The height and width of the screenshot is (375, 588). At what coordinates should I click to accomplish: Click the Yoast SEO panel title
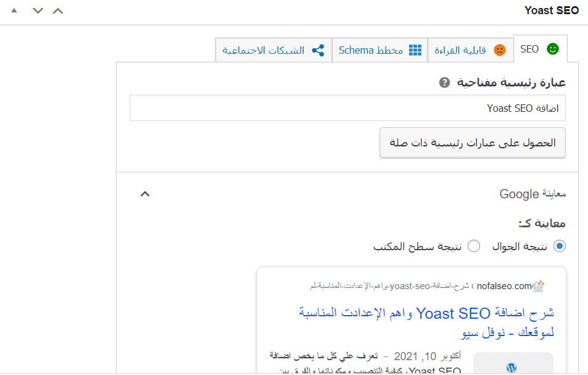click(x=552, y=11)
